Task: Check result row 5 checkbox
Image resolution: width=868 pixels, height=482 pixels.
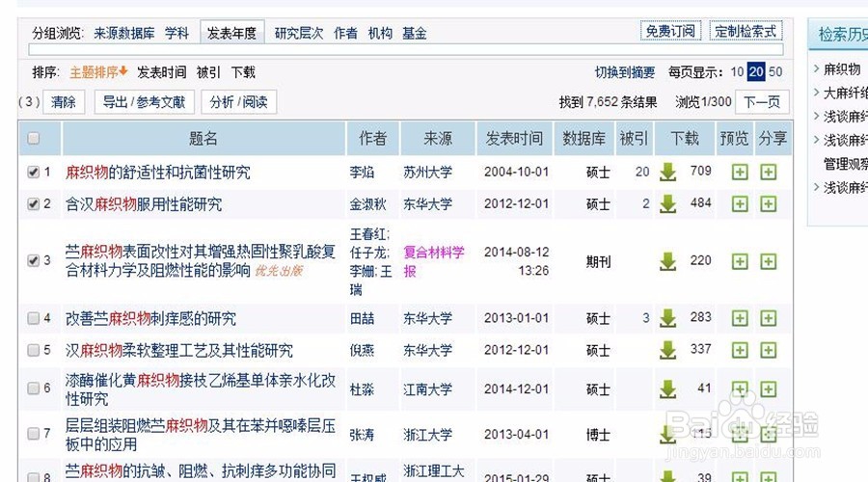Action: click(33, 350)
